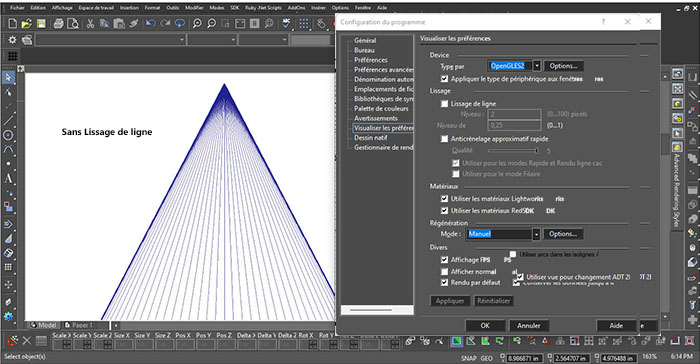Click the gear icon on second toolbar row
This screenshot has width=700, height=364.
pos(12,40)
